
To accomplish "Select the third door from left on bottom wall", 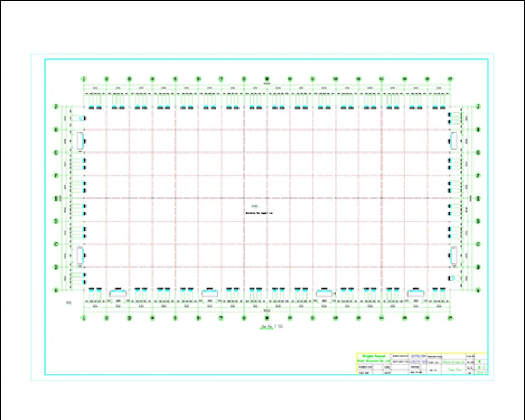I will click(323, 292).
